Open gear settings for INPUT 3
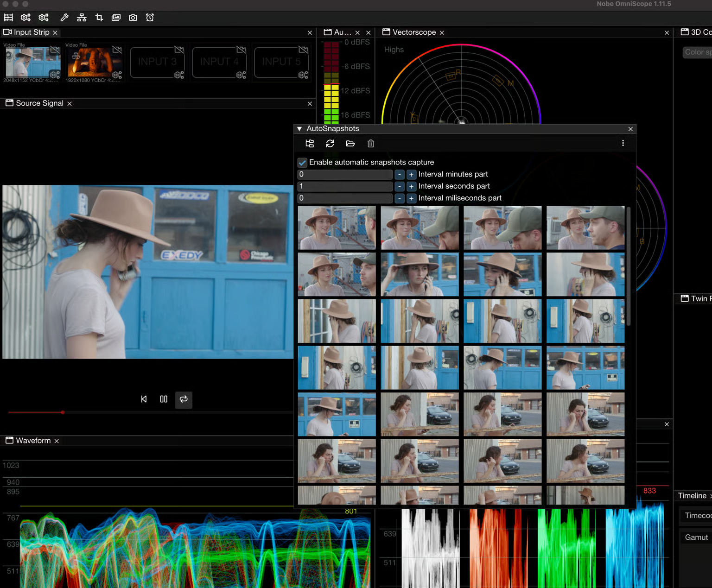Image resolution: width=712 pixels, height=588 pixels. point(179,75)
